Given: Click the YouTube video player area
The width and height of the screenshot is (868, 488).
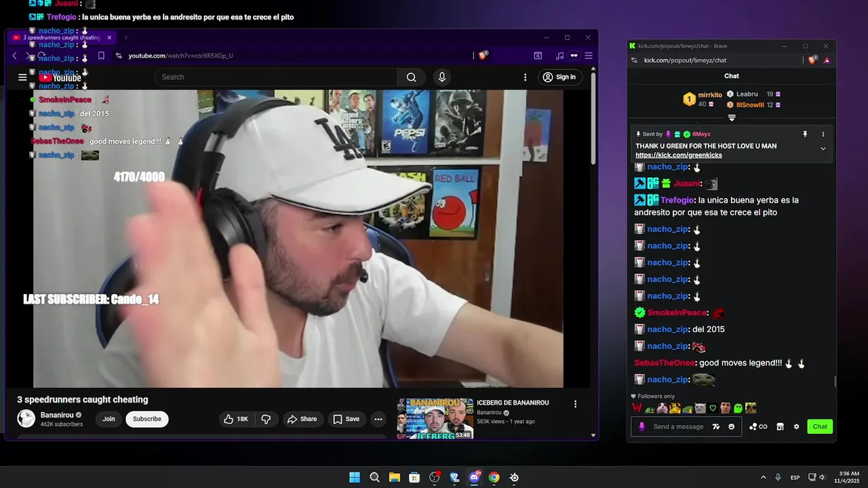Looking at the screenshot, I should (x=298, y=239).
